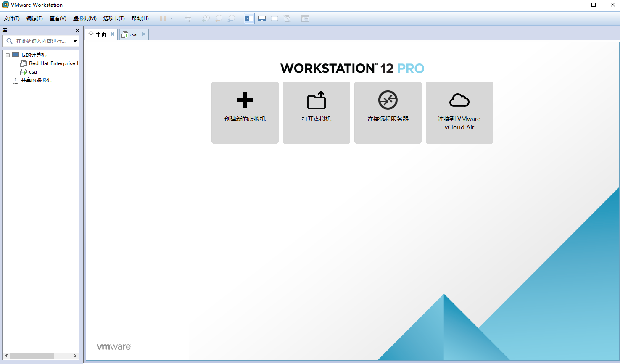This screenshot has width=620, height=364.
Task: Close the 主页 tab
Action: (x=113, y=34)
